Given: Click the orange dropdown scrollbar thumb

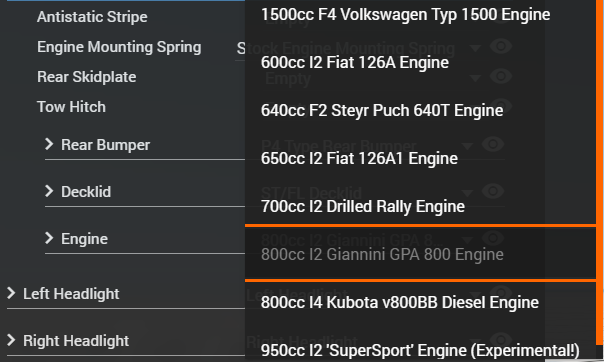Looking at the screenshot, I should coord(600,172).
